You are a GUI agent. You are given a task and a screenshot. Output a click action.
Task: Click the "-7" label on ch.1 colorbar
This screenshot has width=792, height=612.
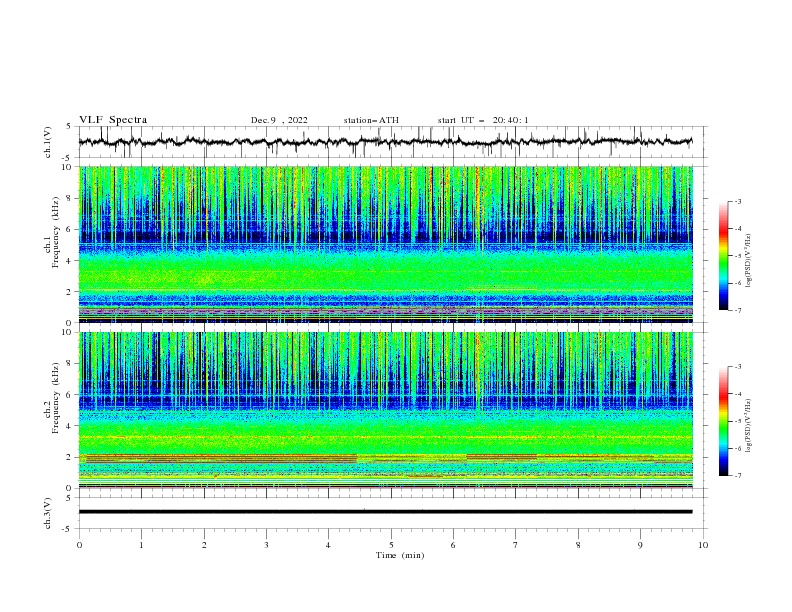click(x=738, y=310)
